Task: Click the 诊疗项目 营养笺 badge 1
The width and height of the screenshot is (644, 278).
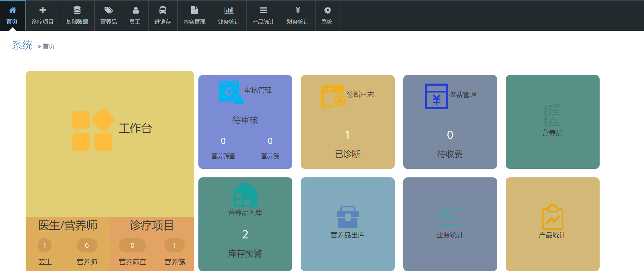Action: (x=174, y=245)
